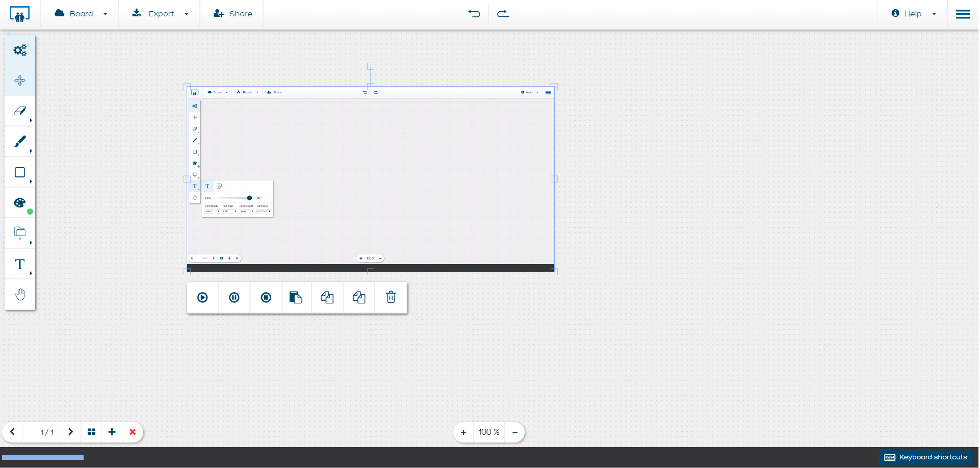Go to the previous page

(12, 432)
